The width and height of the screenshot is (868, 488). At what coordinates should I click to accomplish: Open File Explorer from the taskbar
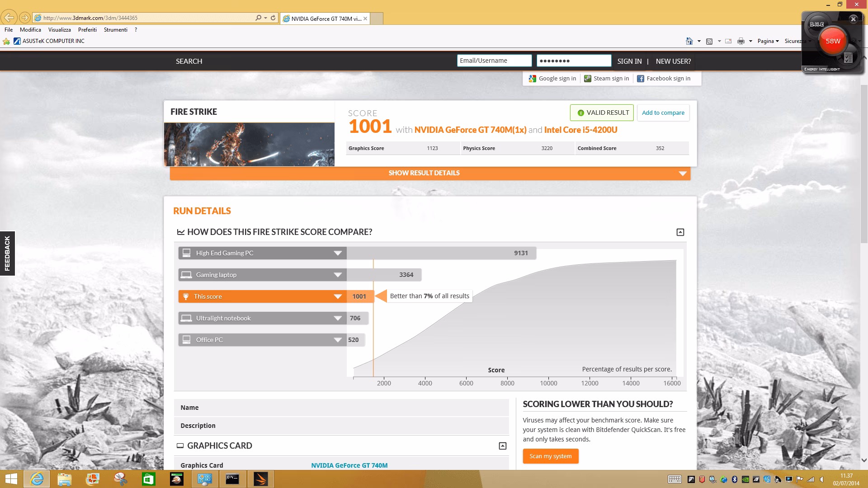click(65, 479)
